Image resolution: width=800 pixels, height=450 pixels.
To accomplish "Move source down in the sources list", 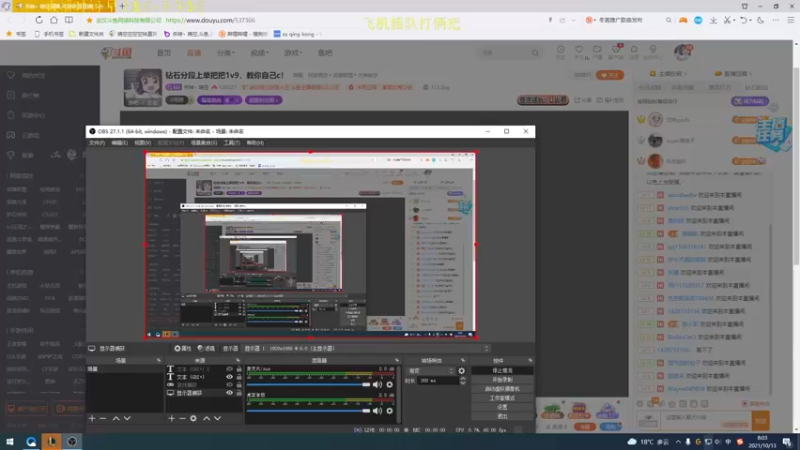I will click(x=217, y=418).
